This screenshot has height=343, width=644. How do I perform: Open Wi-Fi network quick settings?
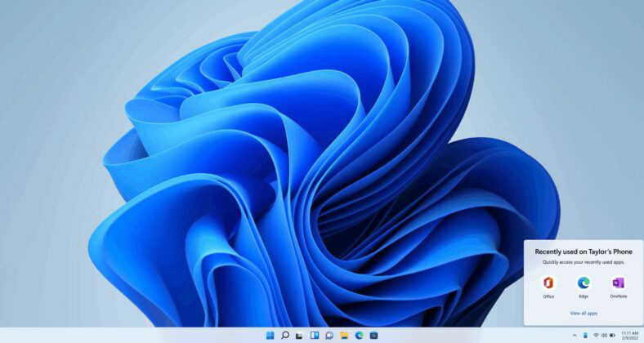[x=596, y=335]
